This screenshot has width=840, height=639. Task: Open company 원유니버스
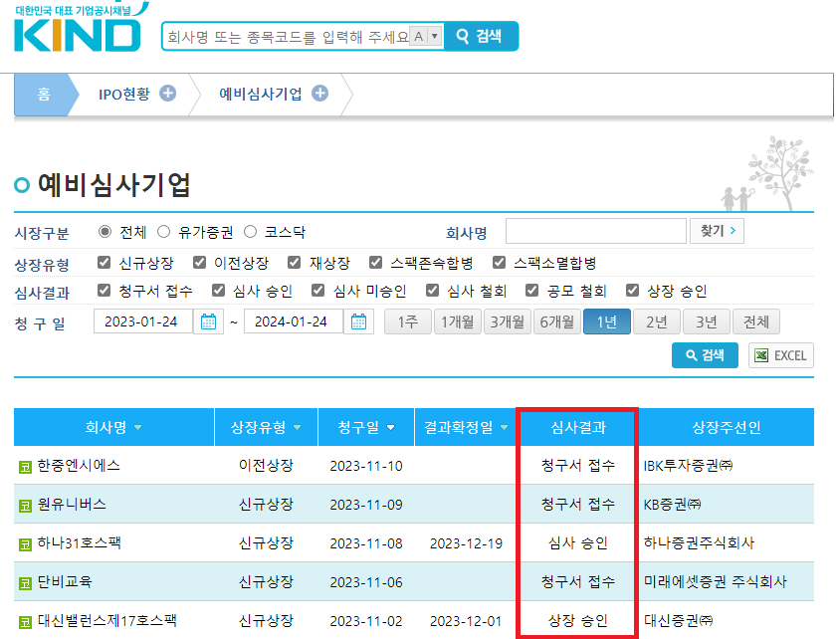[72, 505]
